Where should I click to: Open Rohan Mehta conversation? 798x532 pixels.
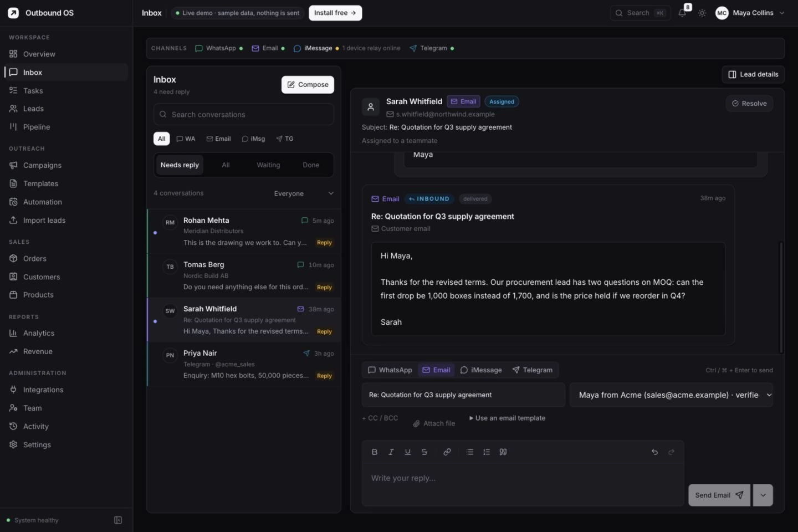point(244,231)
